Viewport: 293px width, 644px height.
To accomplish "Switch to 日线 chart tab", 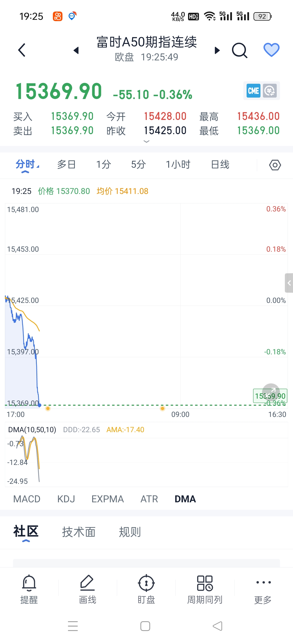I will (x=220, y=165).
